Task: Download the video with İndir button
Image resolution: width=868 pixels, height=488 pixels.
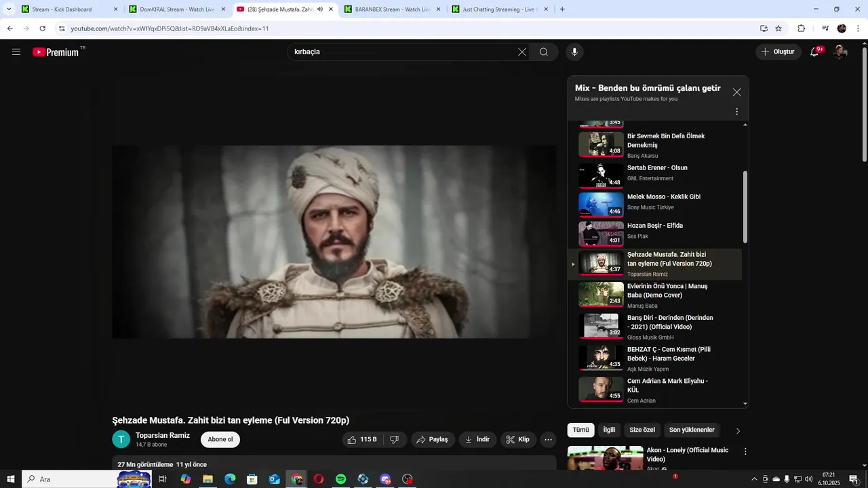Action: [x=477, y=440]
